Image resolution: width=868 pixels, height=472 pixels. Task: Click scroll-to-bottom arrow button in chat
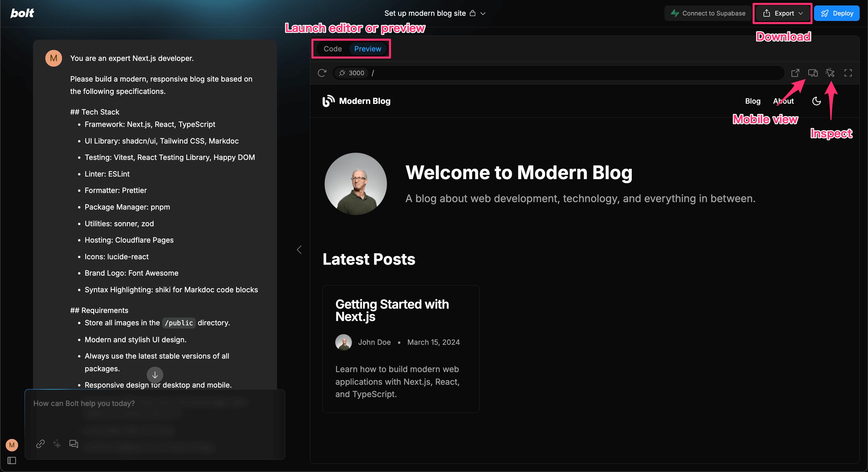[155, 375]
